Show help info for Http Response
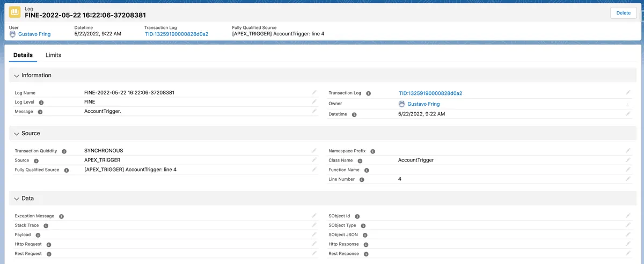The height and width of the screenshot is (264, 644). point(366,245)
